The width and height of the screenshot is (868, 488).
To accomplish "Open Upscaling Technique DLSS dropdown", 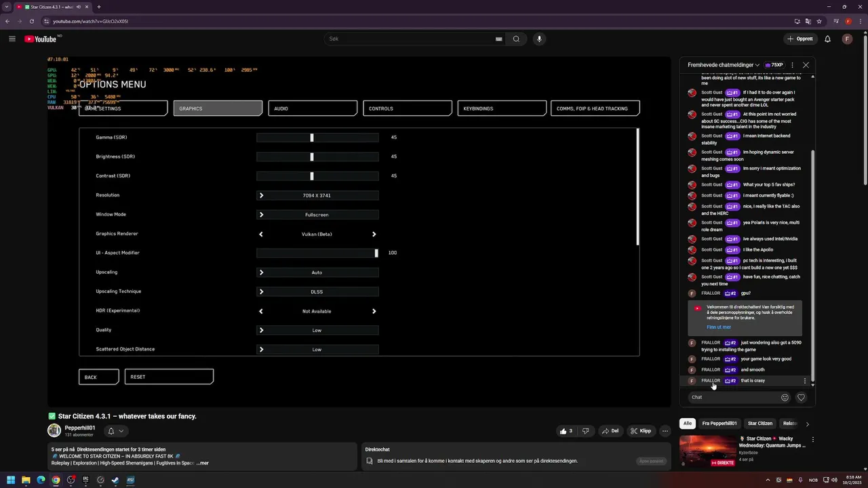I will tap(317, 292).
